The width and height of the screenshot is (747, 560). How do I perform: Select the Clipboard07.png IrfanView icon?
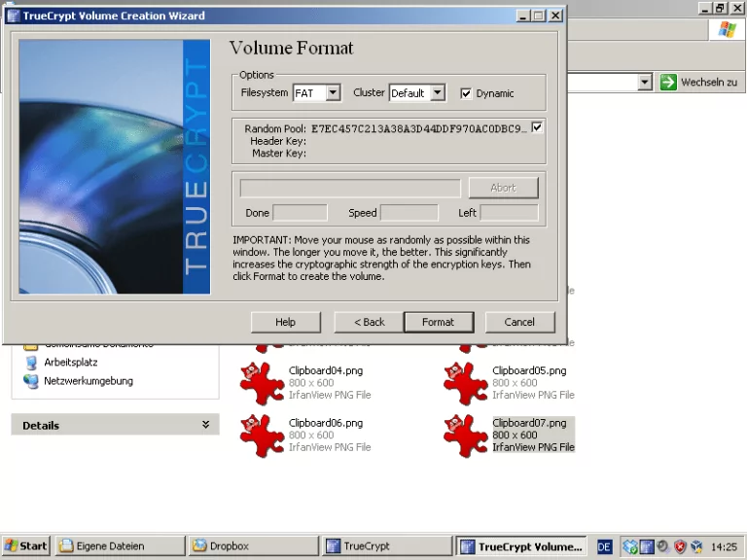coord(466,436)
